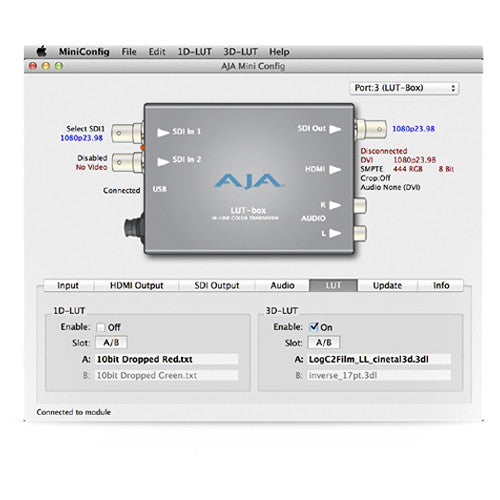This screenshot has width=500, height=500.
Task: Click the SDI In 2 arrow
Action: (163, 161)
